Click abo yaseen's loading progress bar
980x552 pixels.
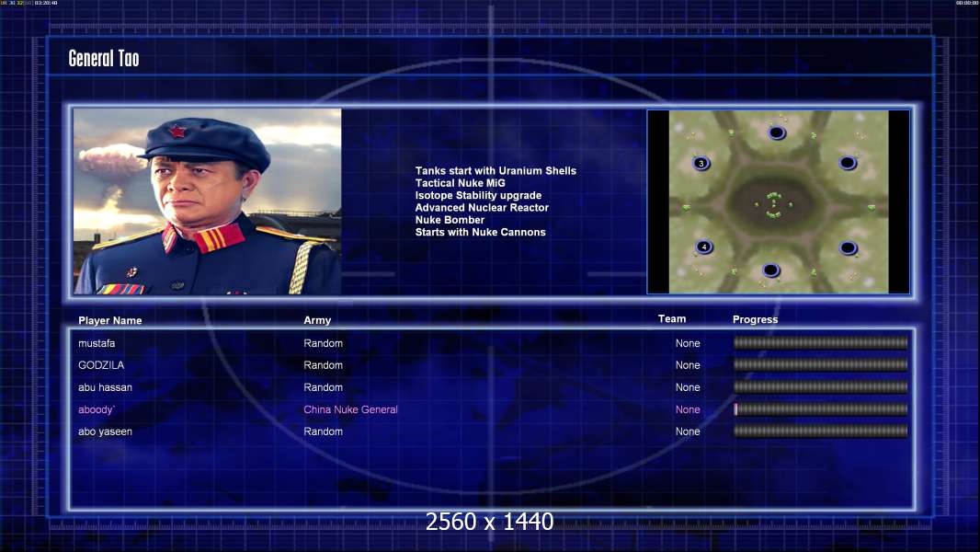(x=821, y=431)
